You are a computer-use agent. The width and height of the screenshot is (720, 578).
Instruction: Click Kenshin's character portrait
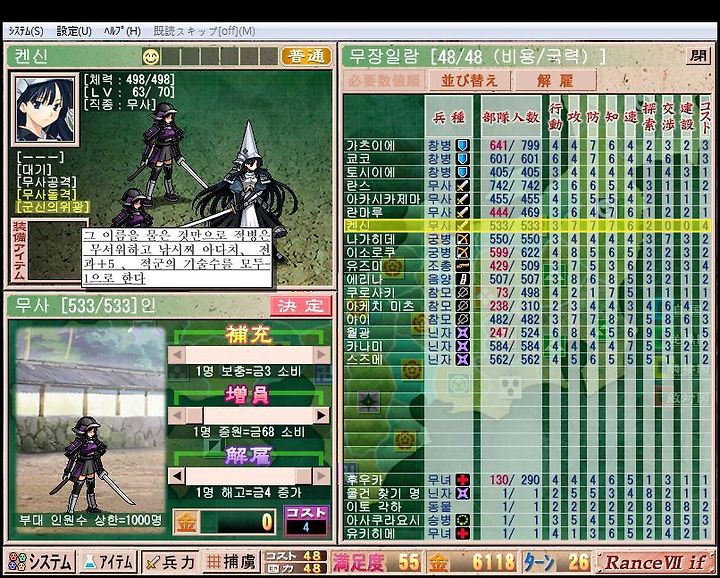45,109
